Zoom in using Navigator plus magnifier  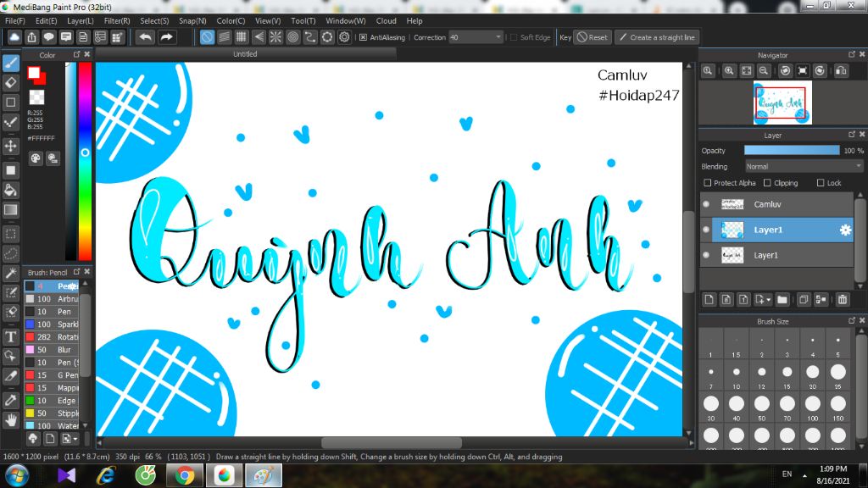(x=729, y=71)
